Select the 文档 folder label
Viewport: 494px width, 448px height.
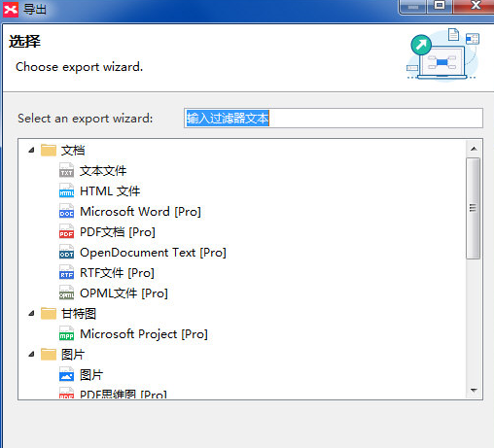click(73, 151)
